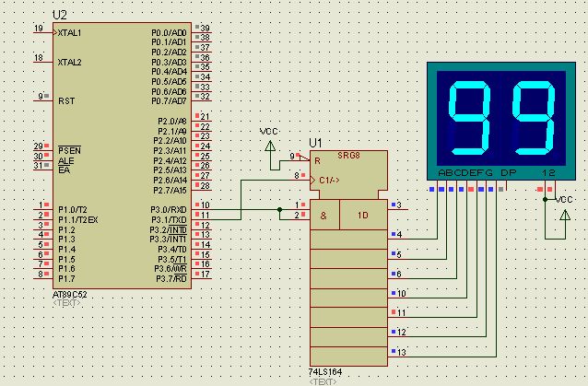Click the AT89C52 part name label

pos(70,295)
